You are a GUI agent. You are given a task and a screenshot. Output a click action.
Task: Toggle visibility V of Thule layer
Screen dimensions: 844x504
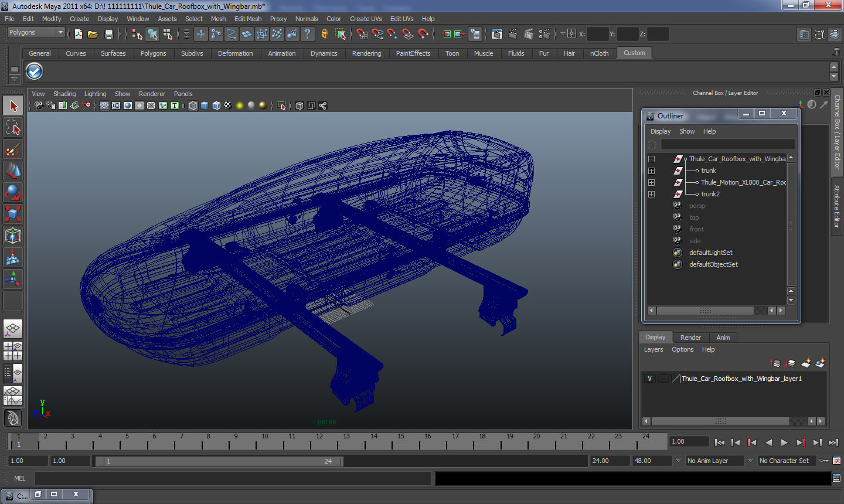point(649,379)
